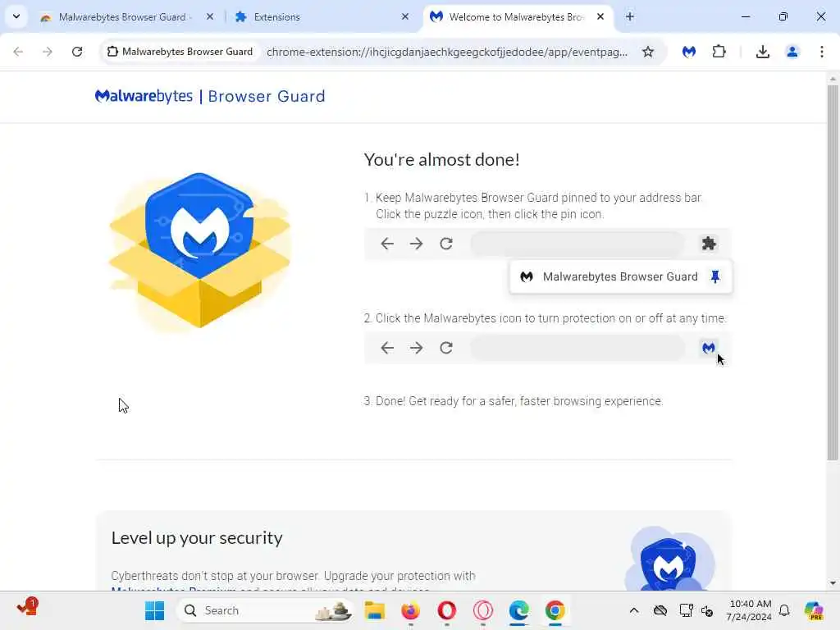Open the Chrome three-dot menu
Screen dimensions: 840x630
(821, 52)
